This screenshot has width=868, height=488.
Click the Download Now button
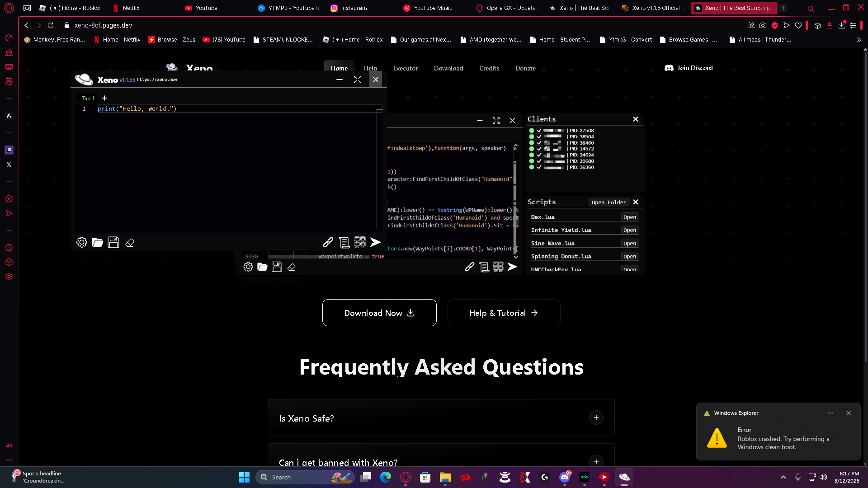coord(379,313)
